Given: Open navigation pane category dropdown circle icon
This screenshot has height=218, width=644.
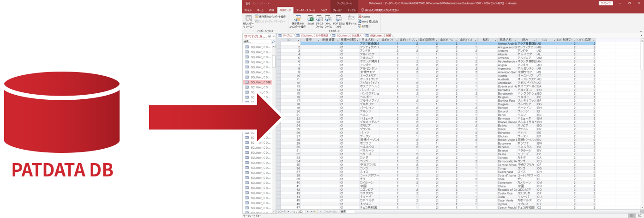Looking at the screenshot, I should pos(270,36).
